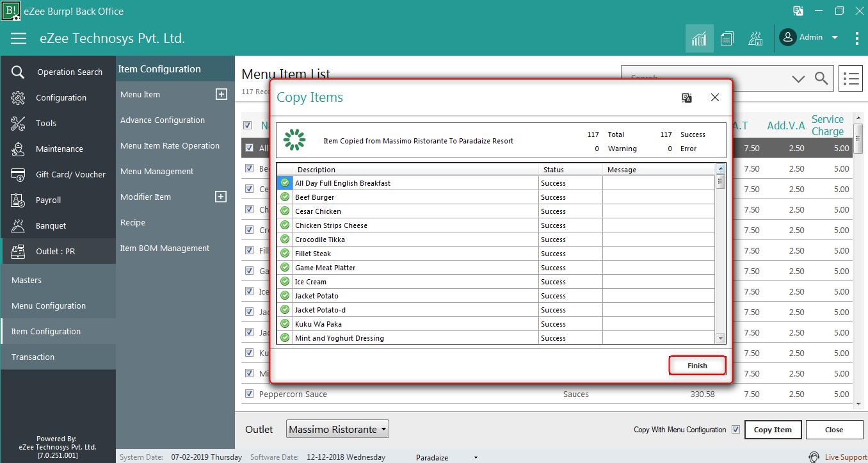Open Masters in the outlet menu

[58, 280]
